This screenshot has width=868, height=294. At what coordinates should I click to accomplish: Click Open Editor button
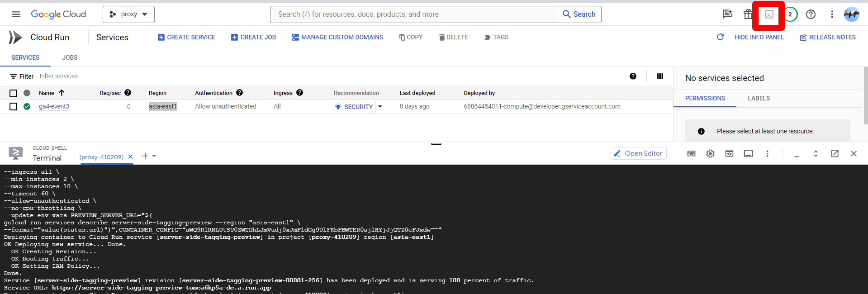(638, 153)
